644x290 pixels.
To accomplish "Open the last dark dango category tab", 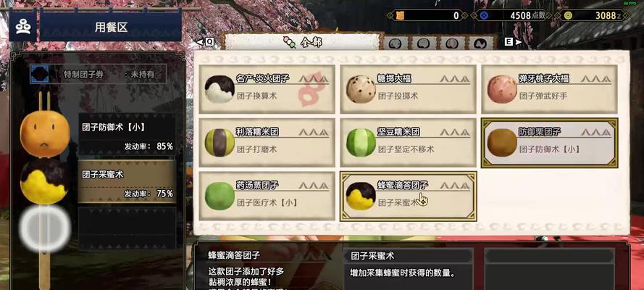I will 481,43.
